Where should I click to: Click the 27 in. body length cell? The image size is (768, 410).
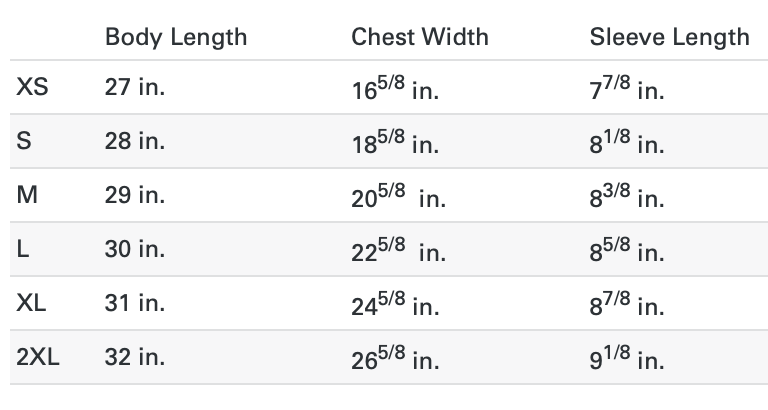[x=135, y=87]
